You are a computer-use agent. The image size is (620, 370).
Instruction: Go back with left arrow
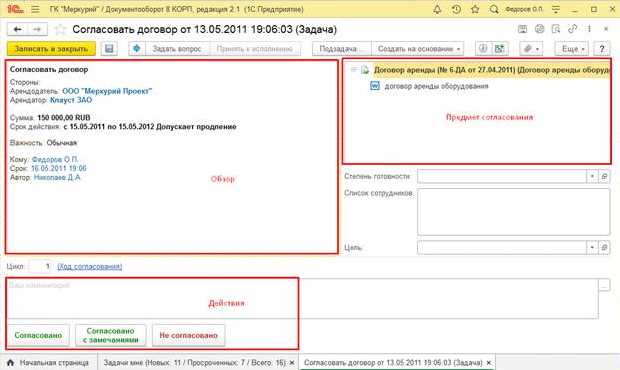17,29
